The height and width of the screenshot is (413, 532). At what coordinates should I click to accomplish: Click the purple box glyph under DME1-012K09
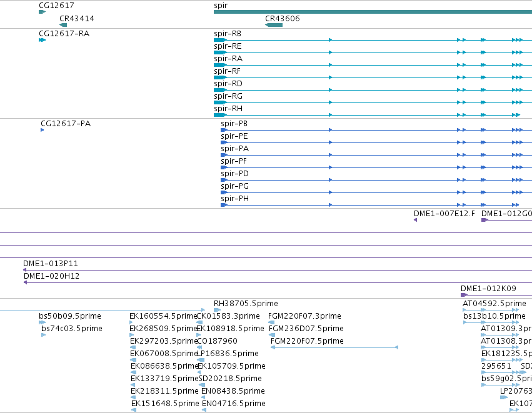click(x=464, y=295)
